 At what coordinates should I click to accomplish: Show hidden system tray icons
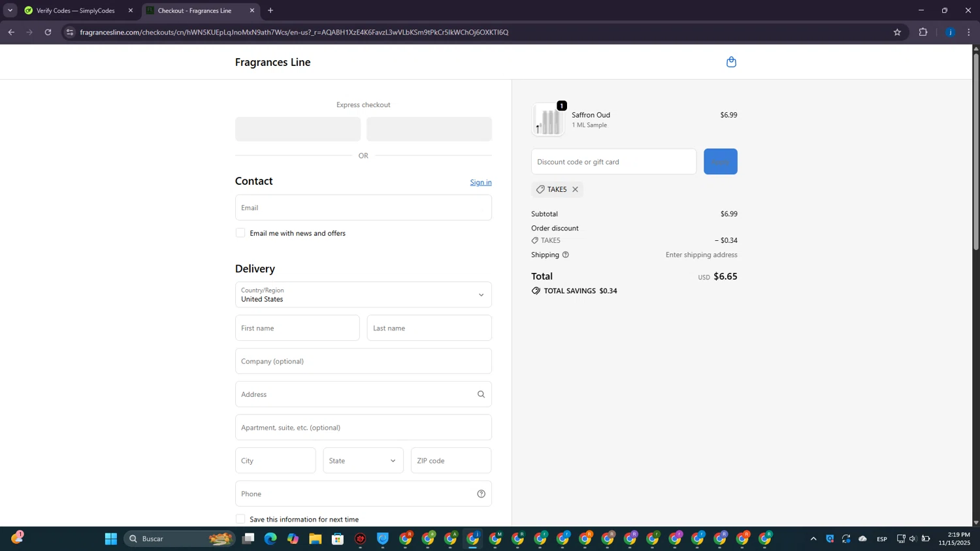813,539
